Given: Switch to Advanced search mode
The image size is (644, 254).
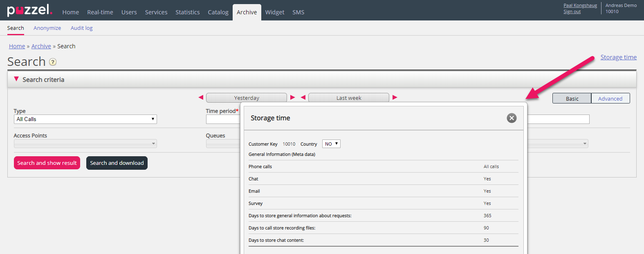Looking at the screenshot, I should (x=610, y=99).
